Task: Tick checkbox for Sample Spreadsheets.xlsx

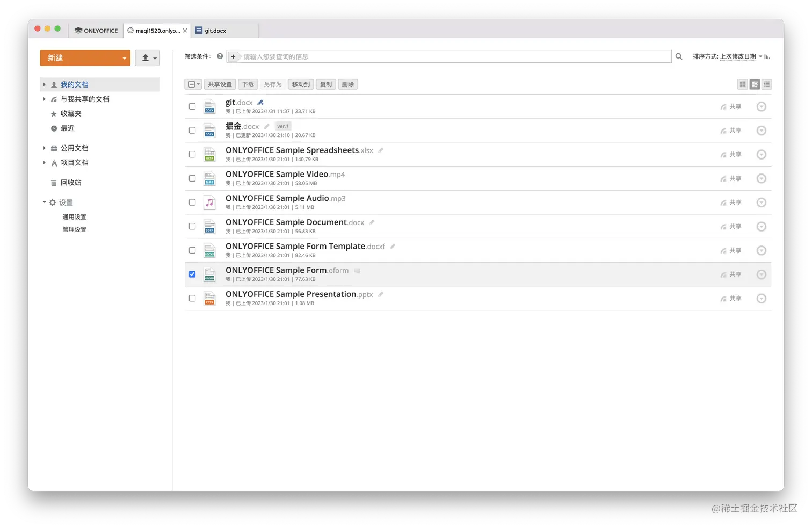Action: pyautogui.click(x=192, y=155)
